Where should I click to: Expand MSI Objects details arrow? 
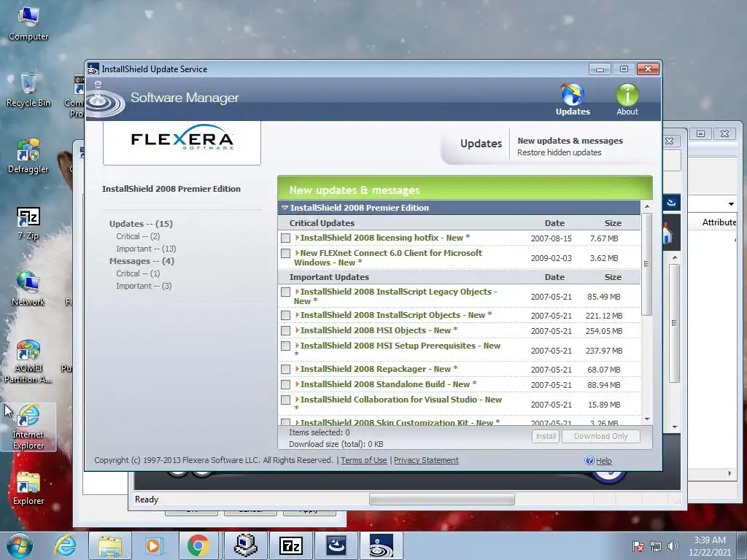[x=297, y=330]
